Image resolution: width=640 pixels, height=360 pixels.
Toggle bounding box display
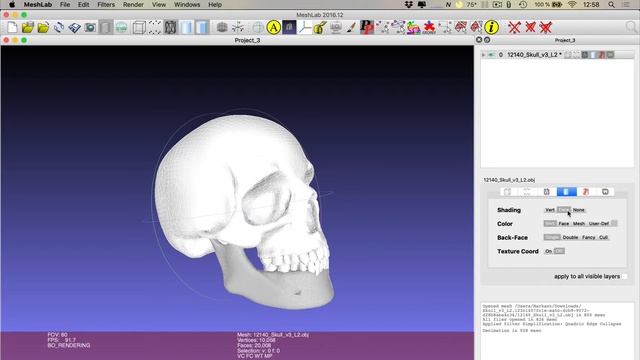point(139,27)
